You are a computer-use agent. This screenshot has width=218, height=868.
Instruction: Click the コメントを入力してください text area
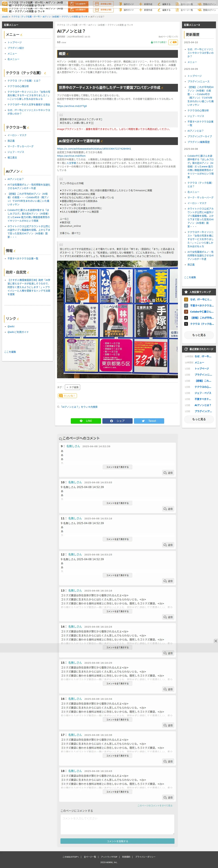coord(117,824)
